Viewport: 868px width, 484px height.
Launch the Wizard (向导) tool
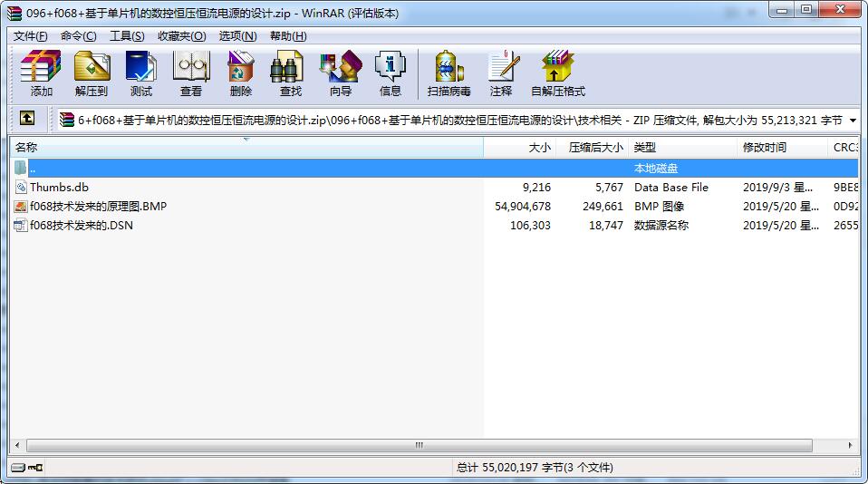pos(341,73)
